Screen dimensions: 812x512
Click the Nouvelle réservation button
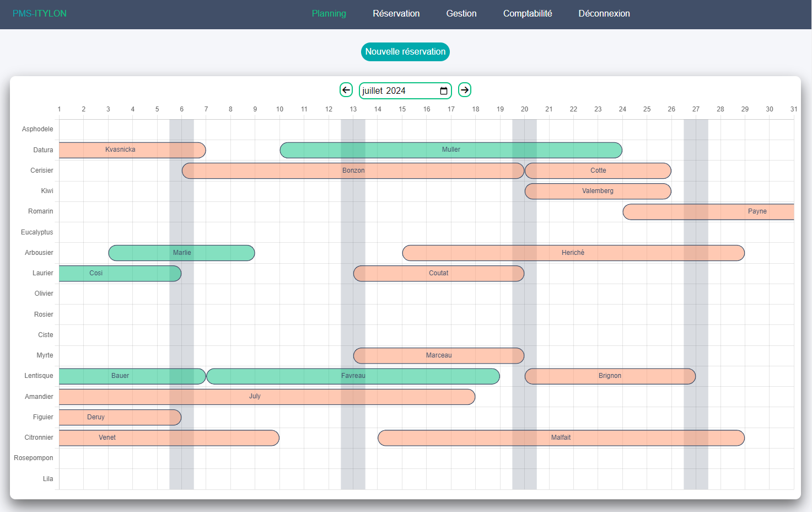point(405,52)
